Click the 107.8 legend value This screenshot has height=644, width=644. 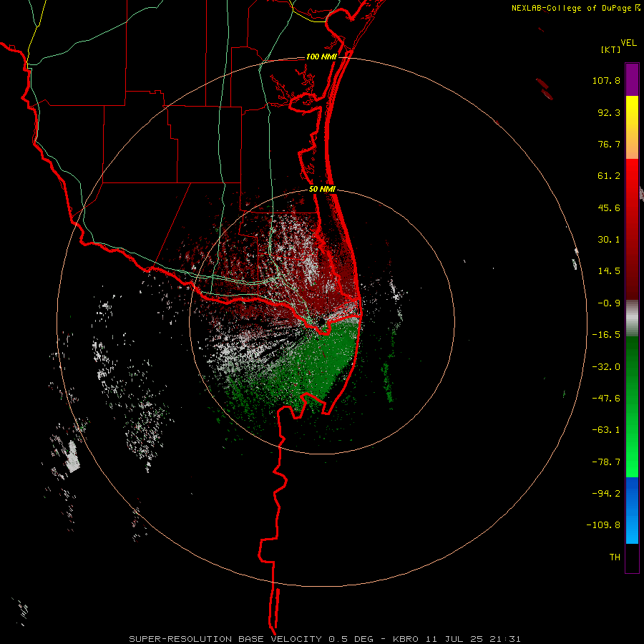click(x=606, y=80)
